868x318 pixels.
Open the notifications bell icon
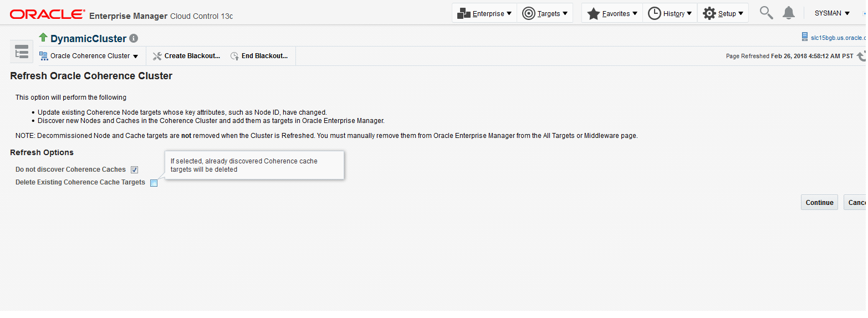pyautogui.click(x=788, y=13)
